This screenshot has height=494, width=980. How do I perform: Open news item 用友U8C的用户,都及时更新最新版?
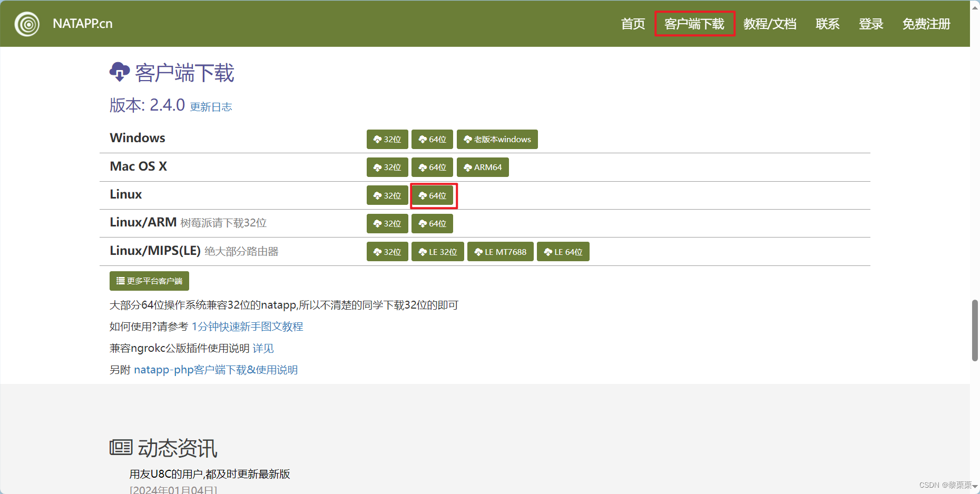coord(210,474)
